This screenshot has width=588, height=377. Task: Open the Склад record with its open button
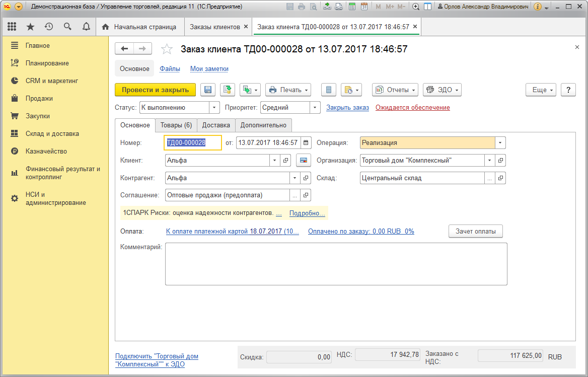point(500,178)
